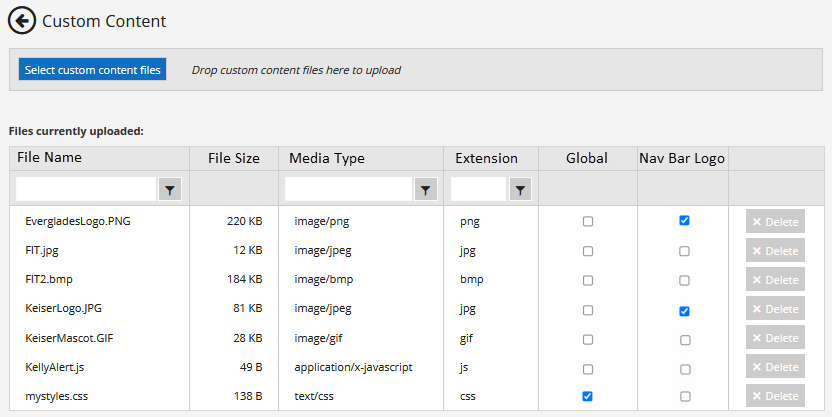
Task: Uncheck Nav Bar Logo for KeiserLogo.JPG
Action: 684,311
